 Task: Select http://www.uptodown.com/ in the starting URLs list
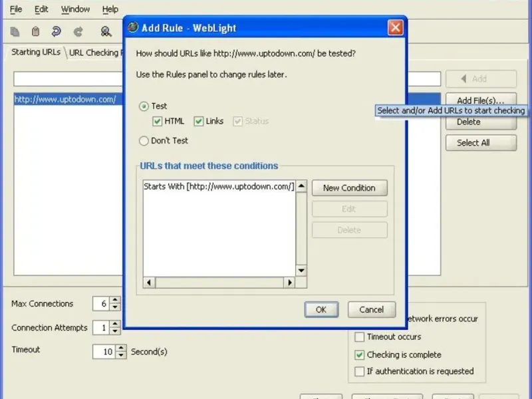(68, 99)
